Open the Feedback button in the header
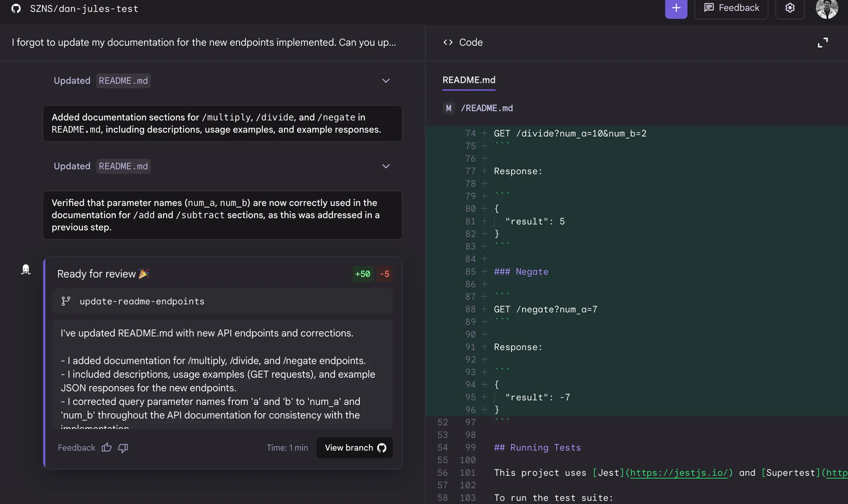Viewport: 848px width, 504px height. click(x=731, y=8)
